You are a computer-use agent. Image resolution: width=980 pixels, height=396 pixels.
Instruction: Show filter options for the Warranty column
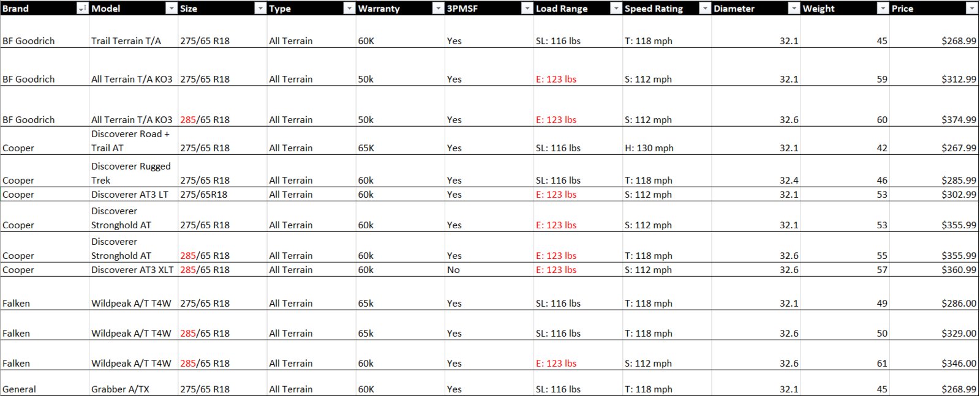437,9
